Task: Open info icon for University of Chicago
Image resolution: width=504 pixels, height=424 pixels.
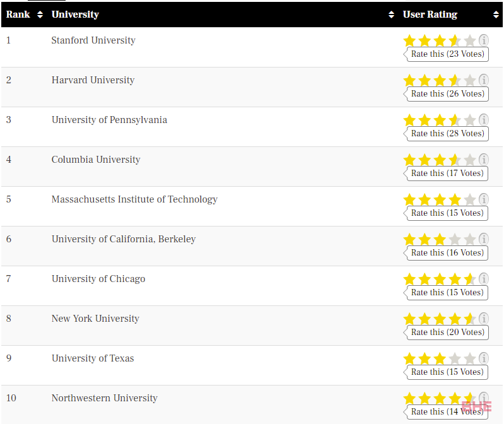Action: 484,279
